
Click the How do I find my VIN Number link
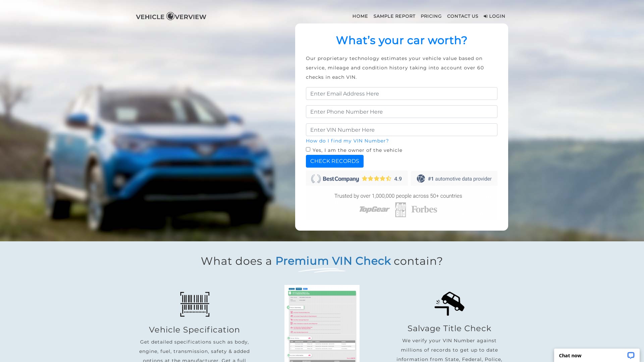point(347,140)
